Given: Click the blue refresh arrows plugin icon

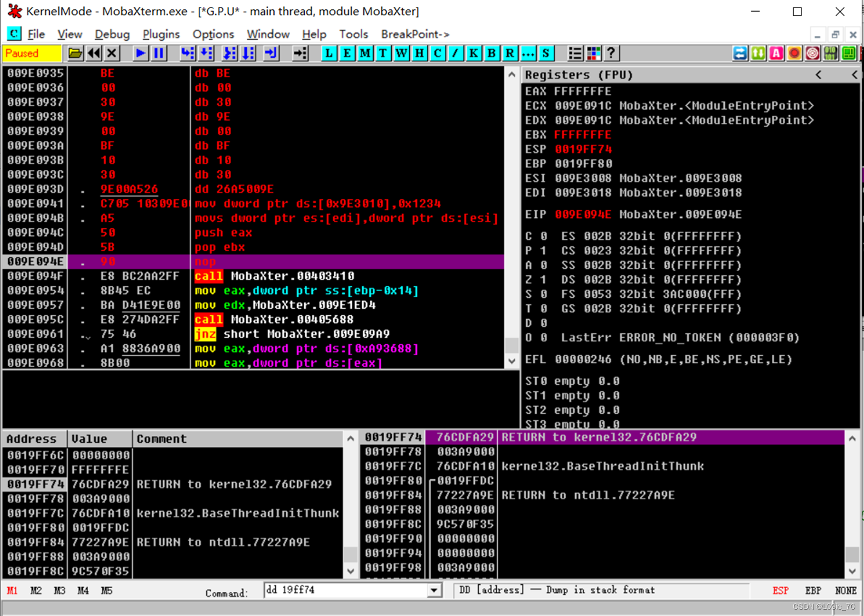Looking at the screenshot, I should tap(740, 53).
